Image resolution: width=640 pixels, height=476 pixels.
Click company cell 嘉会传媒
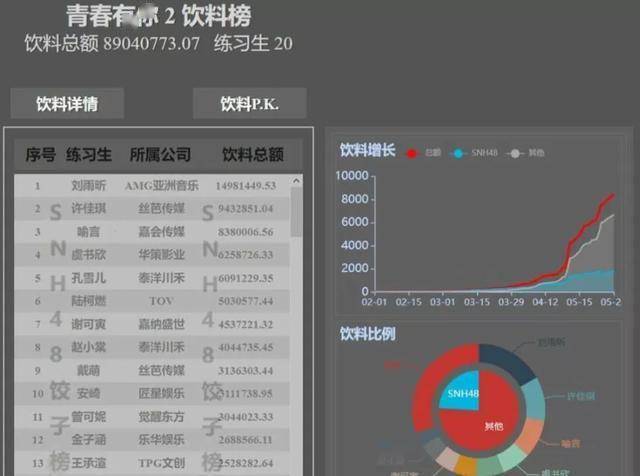(x=162, y=232)
